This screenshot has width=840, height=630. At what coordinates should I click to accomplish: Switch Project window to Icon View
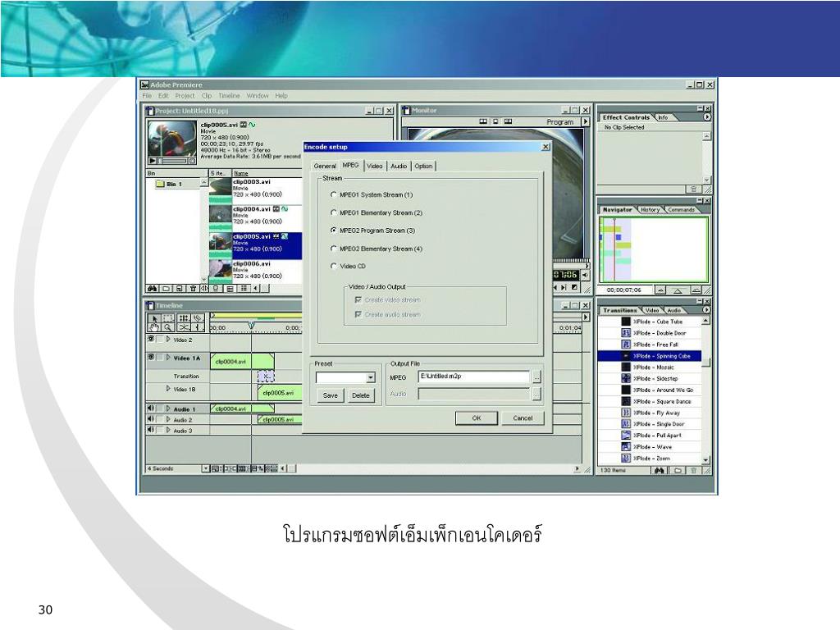click(x=216, y=288)
